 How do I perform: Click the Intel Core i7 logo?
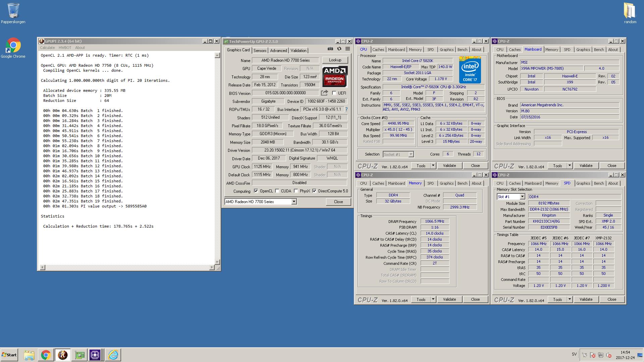470,70
